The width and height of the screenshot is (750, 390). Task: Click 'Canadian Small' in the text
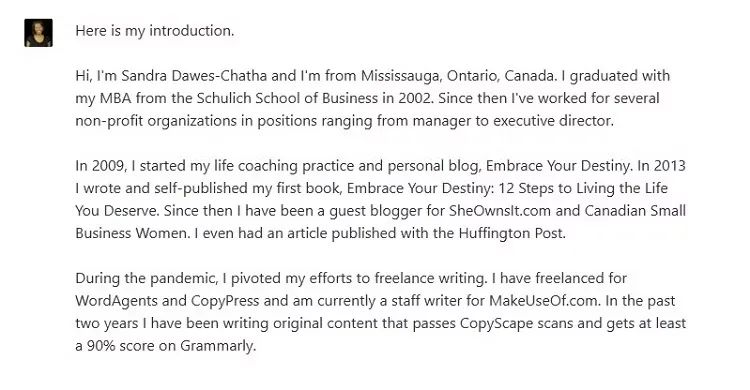click(635, 211)
